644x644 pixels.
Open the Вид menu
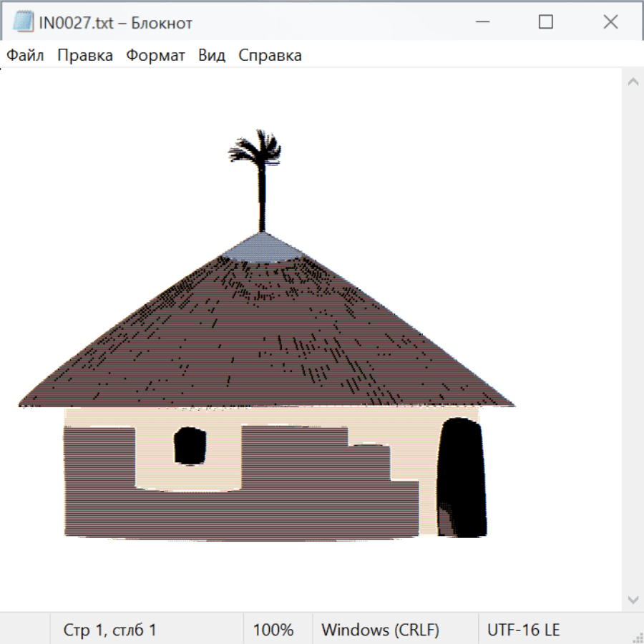click(x=211, y=56)
